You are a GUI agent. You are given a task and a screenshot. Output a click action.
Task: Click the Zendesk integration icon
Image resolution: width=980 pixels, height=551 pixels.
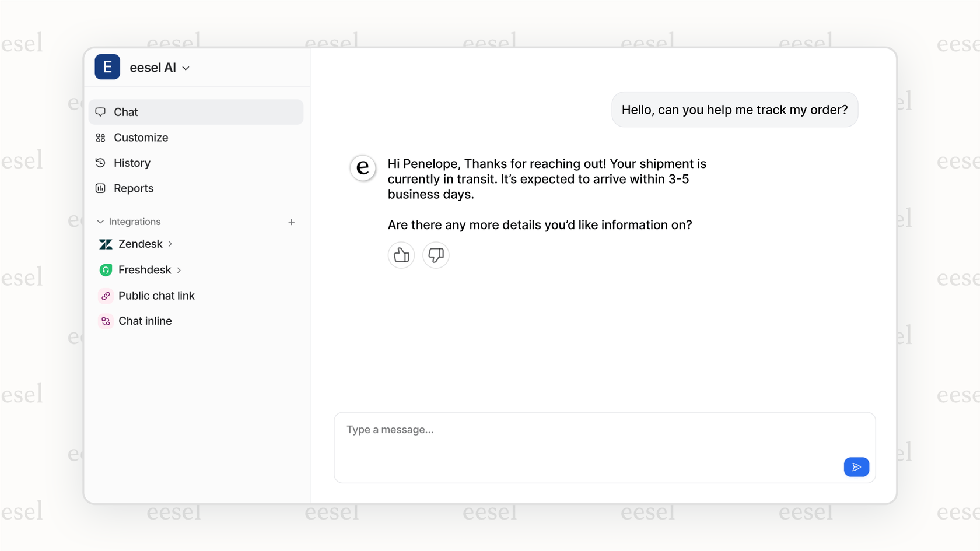click(106, 244)
